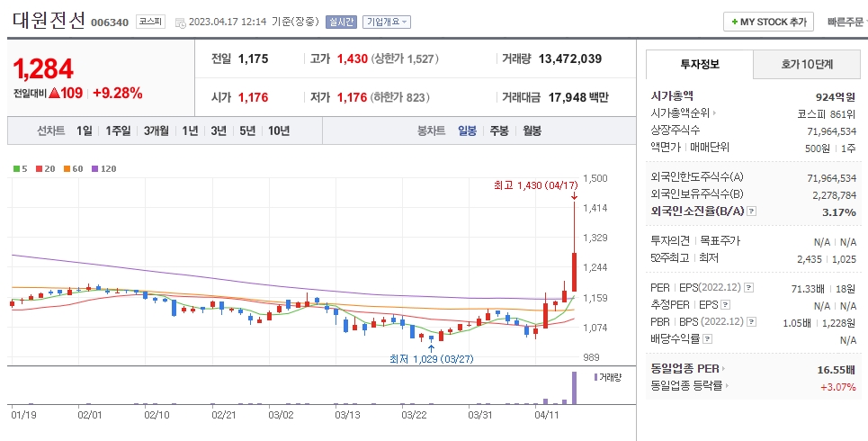Select the 3개월 line chart period

pyautogui.click(x=157, y=130)
